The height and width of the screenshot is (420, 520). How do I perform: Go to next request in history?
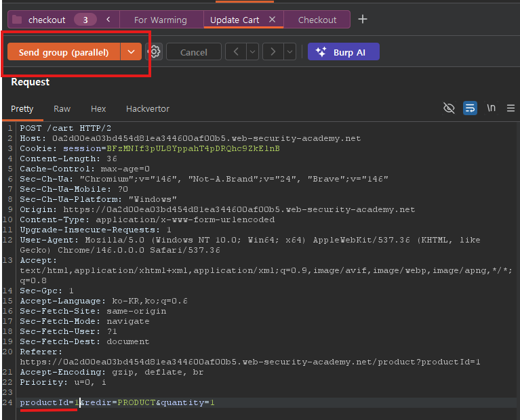(273, 52)
